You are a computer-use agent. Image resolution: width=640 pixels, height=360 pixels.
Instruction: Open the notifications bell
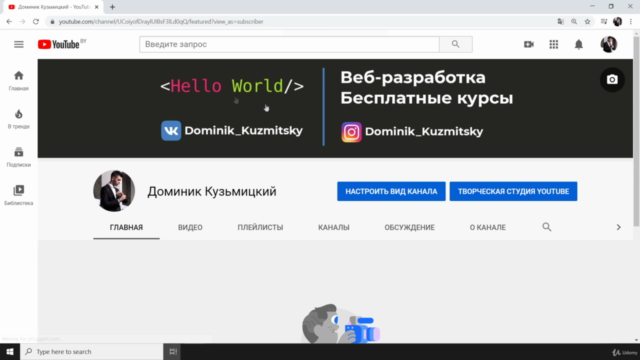[x=579, y=44]
